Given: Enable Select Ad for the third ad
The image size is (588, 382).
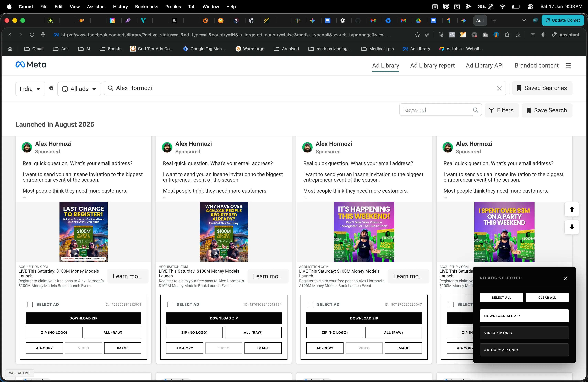Looking at the screenshot, I should click(311, 304).
